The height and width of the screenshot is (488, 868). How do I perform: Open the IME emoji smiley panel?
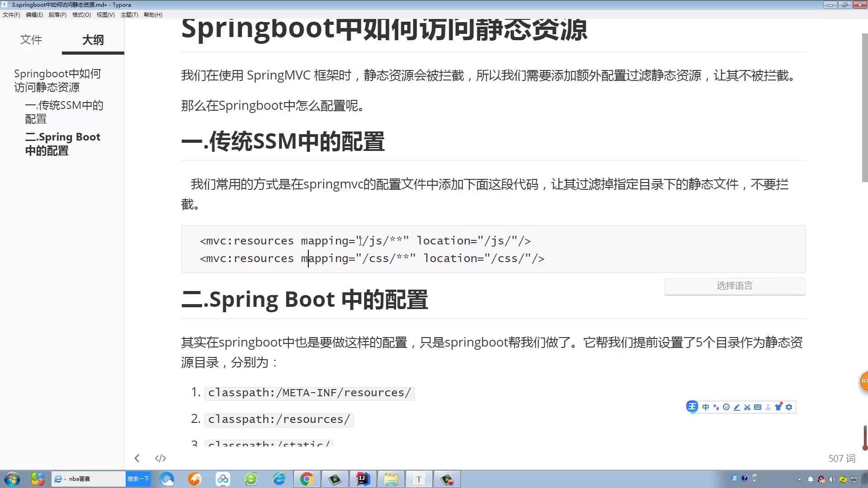726,407
